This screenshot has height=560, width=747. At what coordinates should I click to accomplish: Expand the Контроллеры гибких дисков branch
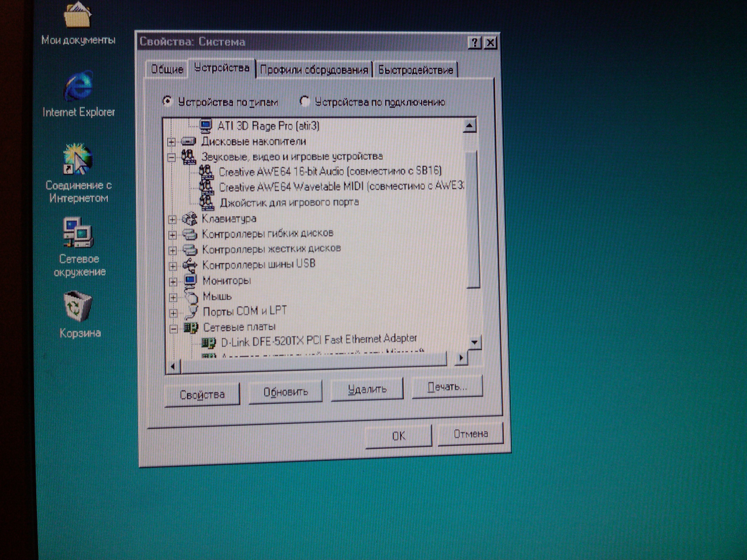[x=173, y=235]
